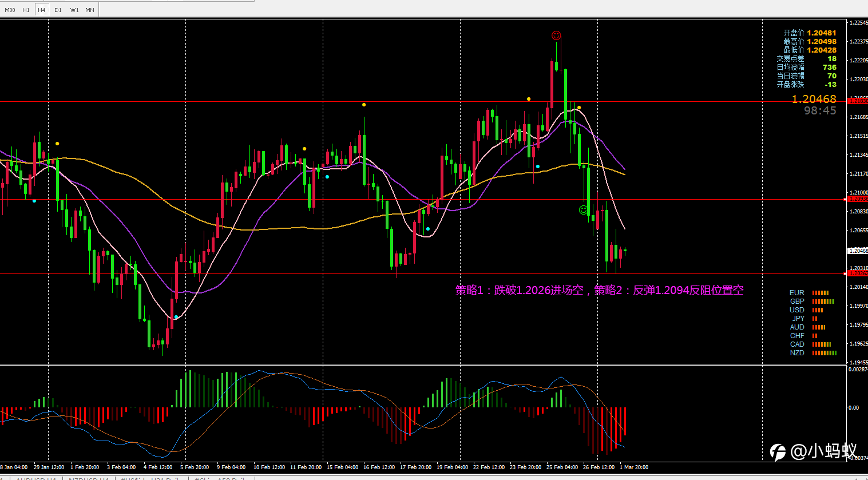Click the EUR currency strength bar

coord(821,293)
